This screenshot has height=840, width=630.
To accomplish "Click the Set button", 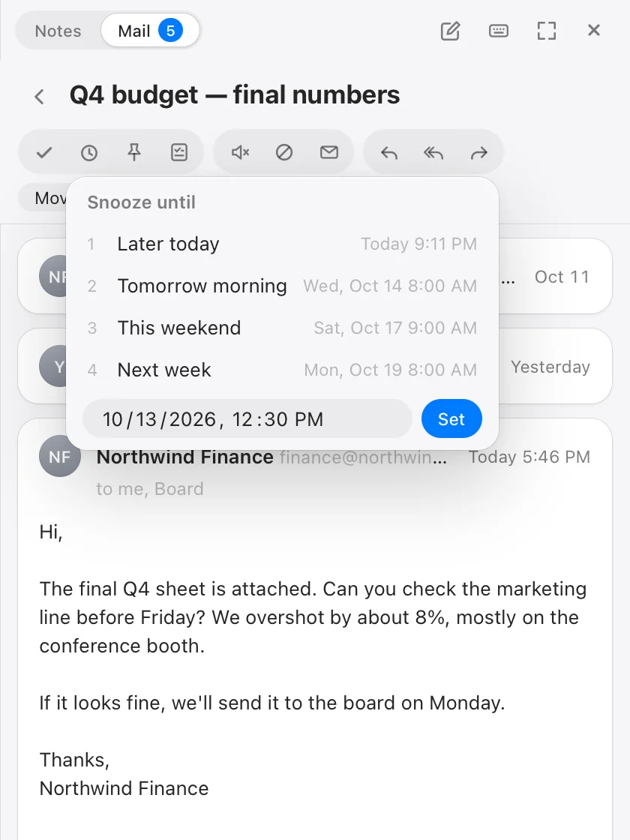I will click(451, 419).
